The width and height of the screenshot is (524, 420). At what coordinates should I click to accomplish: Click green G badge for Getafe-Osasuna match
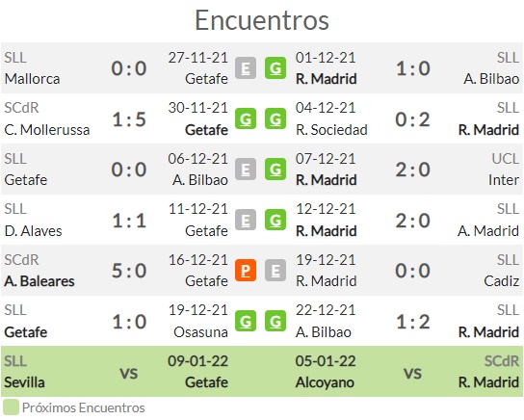coord(246,321)
